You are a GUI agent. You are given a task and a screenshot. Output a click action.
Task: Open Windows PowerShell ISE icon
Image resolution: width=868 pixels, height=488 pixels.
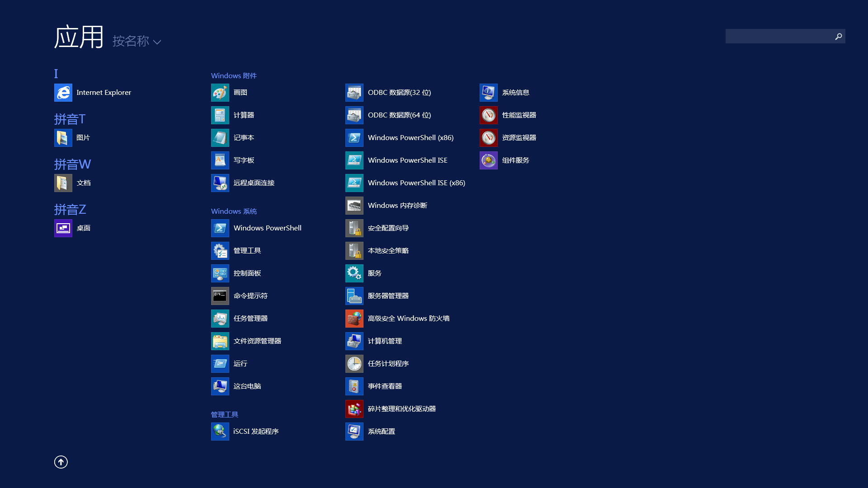(x=354, y=160)
